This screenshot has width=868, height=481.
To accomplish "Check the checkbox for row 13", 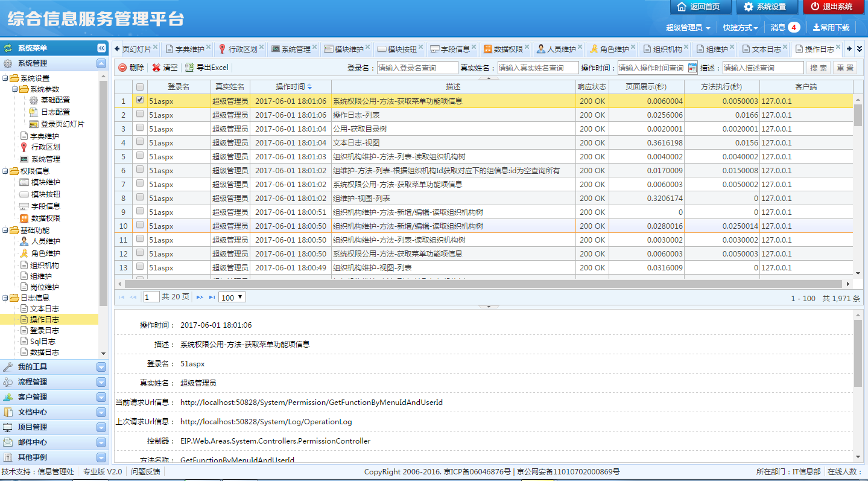I will 140,267.
